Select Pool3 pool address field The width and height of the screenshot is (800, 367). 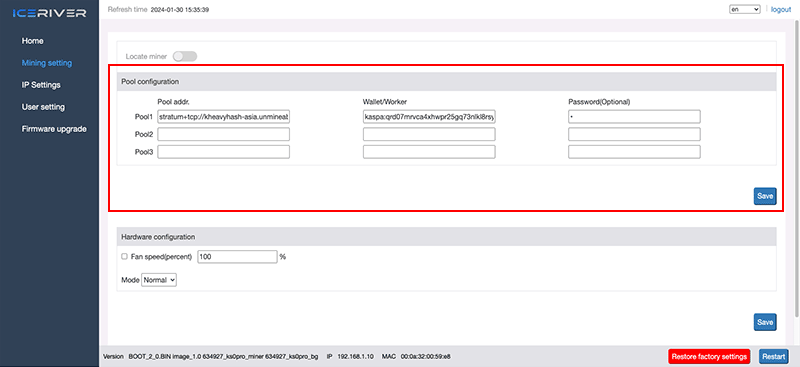tap(223, 152)
